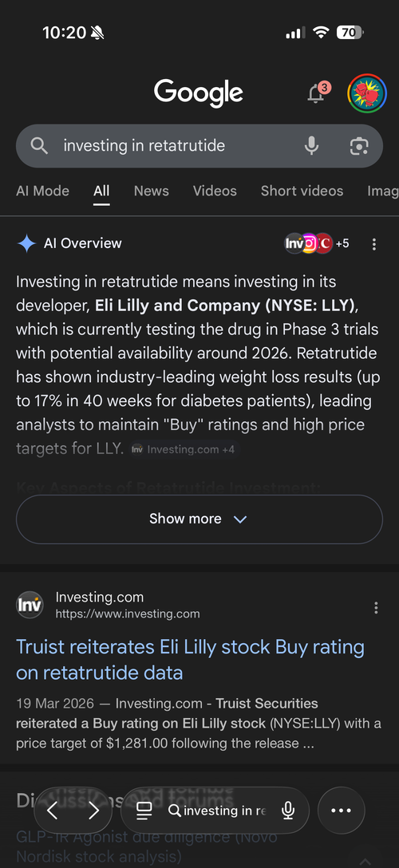Open AI Overview three-dot options menu
The height and width of the screenshot is (868, 399).
(374, 243)
